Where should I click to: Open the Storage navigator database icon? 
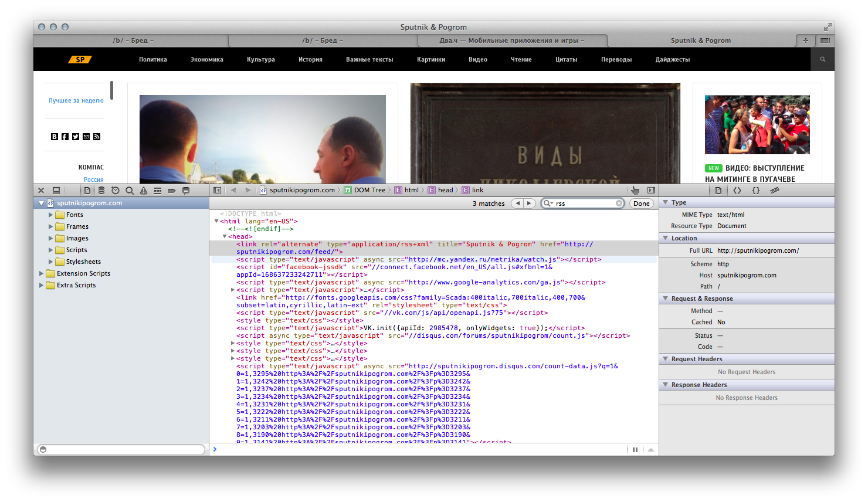pyautogui.click(x=101, y=191)
